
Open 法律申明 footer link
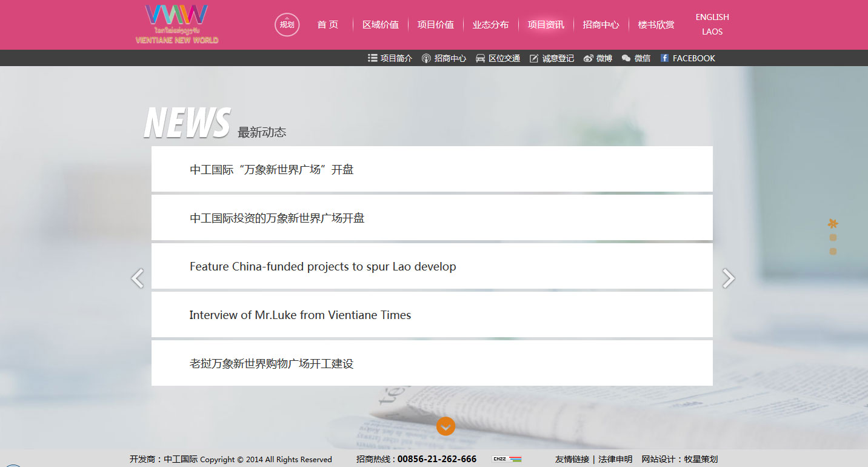pyautogui.click(x=615, y=459)
